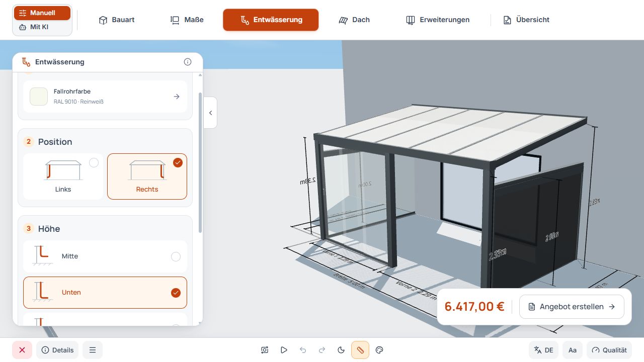The width and height of the screenshot is (644, 362).
Task: Click the Rechts position diagram icon
Action: point(147,170)
